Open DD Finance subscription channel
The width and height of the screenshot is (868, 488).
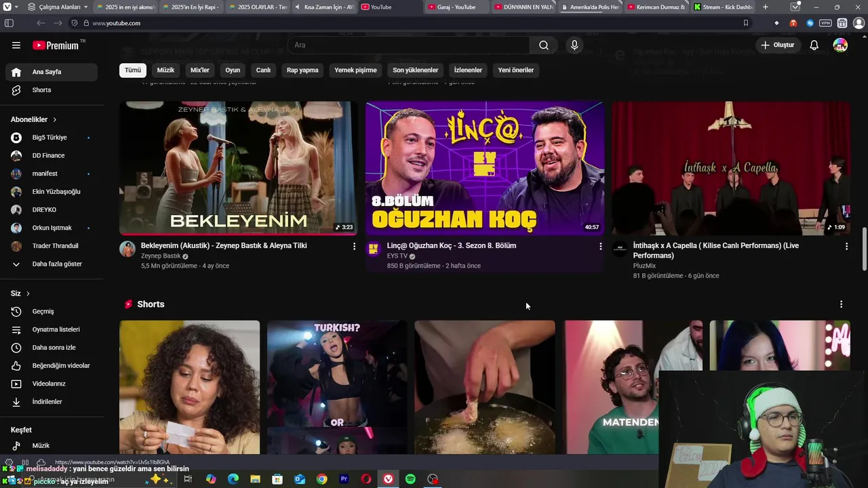tap(52, 156)
